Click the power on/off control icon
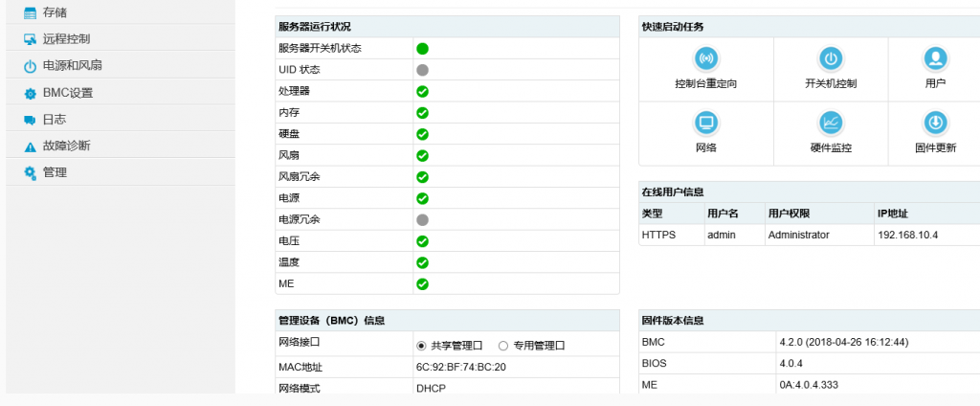Image resolution: width=980 pixels, height=406 pixels. (831, 59)
